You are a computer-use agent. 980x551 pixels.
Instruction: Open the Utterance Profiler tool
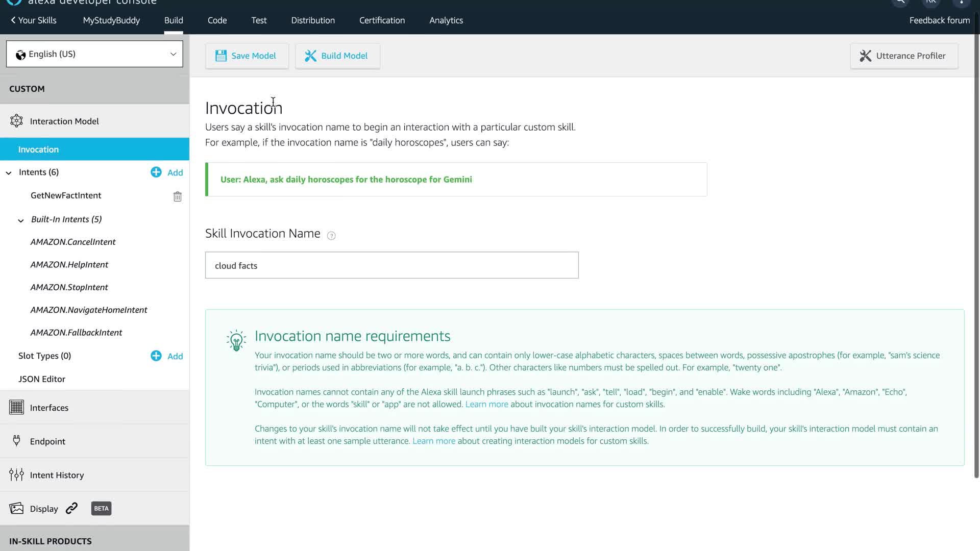(903, 56)
